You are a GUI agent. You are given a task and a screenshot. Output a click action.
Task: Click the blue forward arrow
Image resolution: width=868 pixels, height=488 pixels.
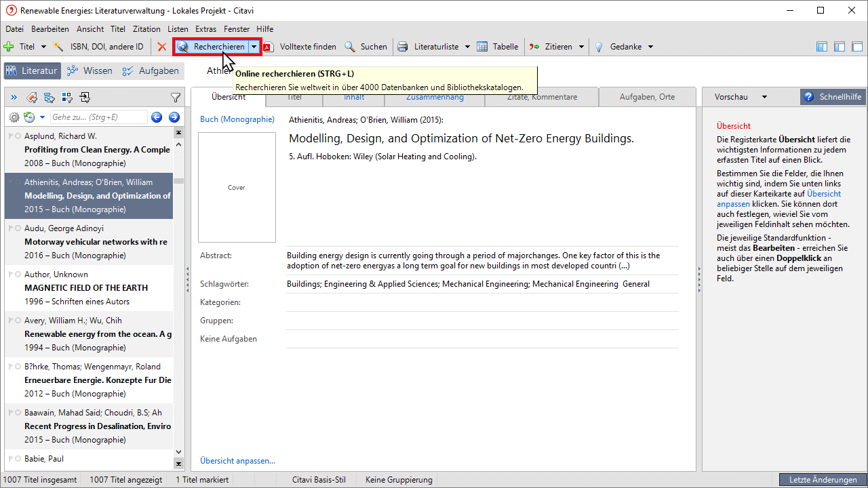pyautogui.click(x=174, y=117)
